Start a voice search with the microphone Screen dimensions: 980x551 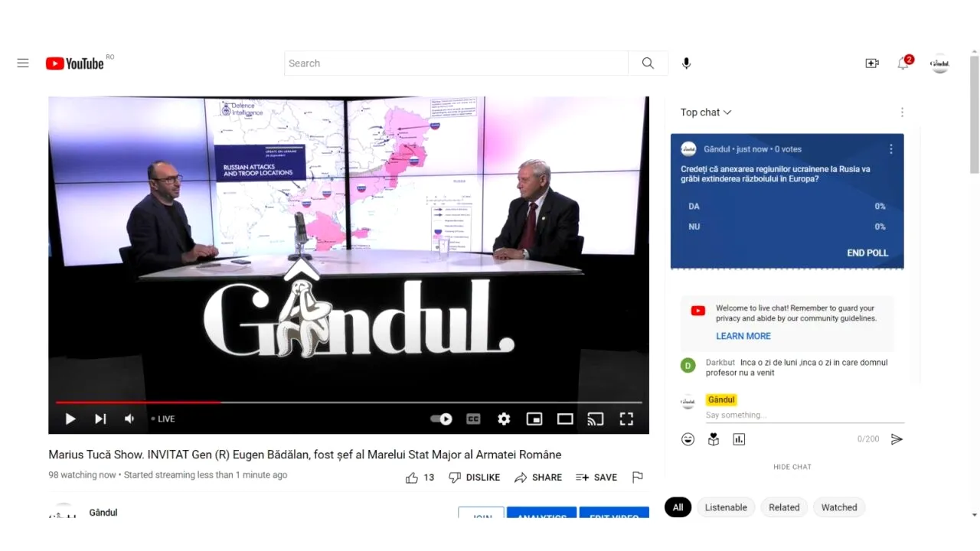[686, 63]
